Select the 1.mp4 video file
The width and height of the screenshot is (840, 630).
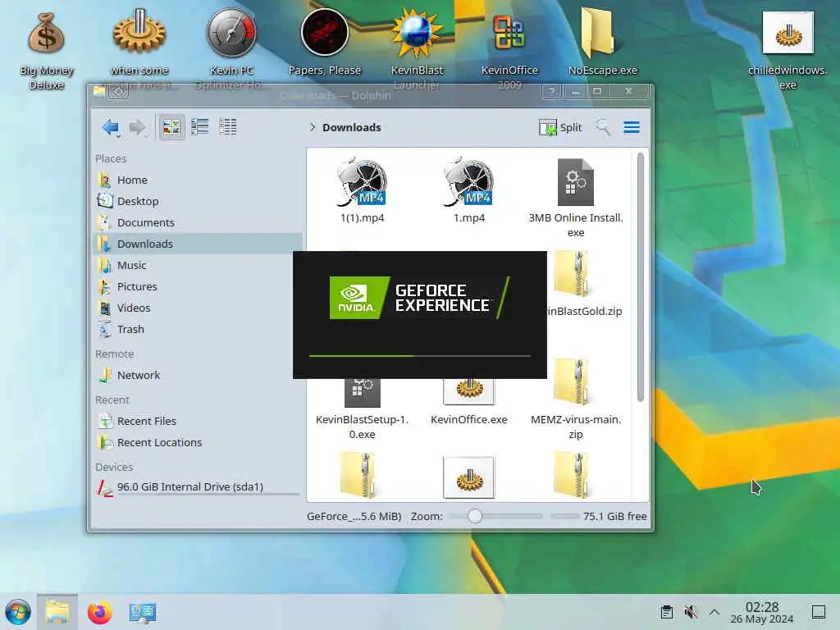469,190
